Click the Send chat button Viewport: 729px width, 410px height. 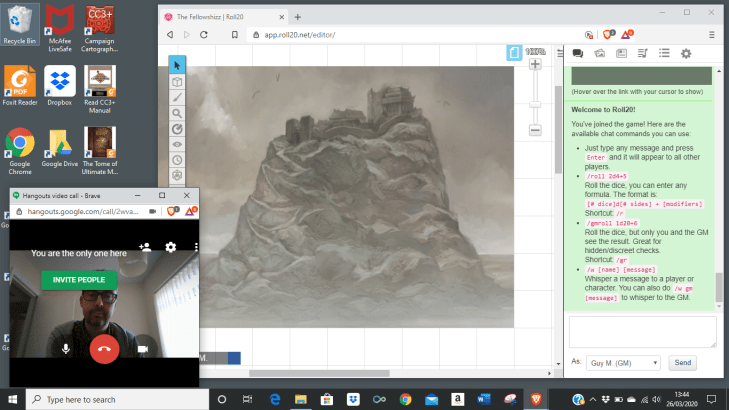[683, 363]
